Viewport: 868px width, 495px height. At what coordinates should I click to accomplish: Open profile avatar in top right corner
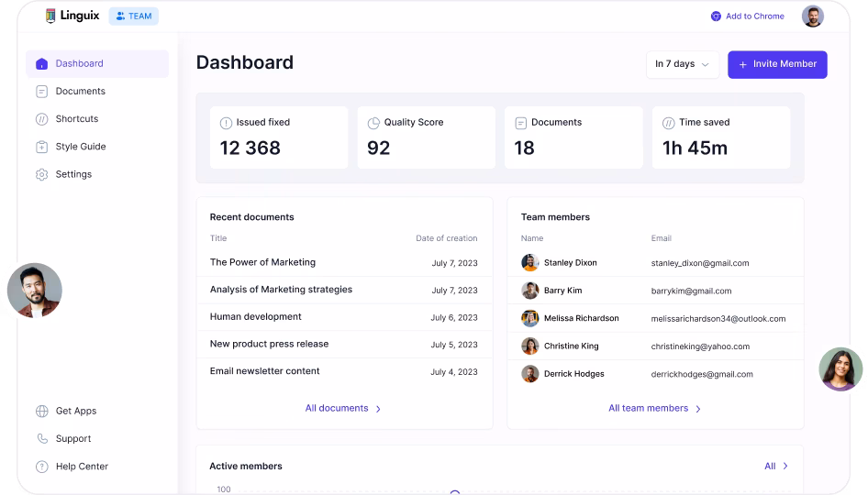[x=812, y=16]
